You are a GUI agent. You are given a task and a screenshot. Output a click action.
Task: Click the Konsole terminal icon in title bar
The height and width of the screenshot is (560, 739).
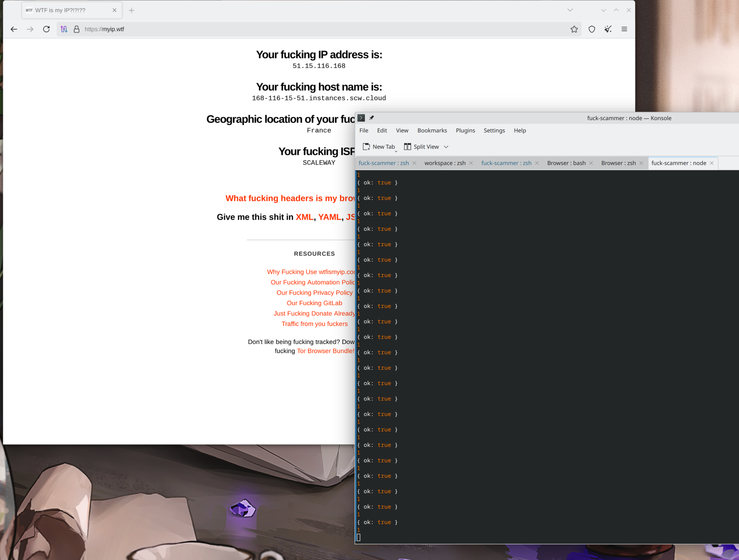(361, 118)
